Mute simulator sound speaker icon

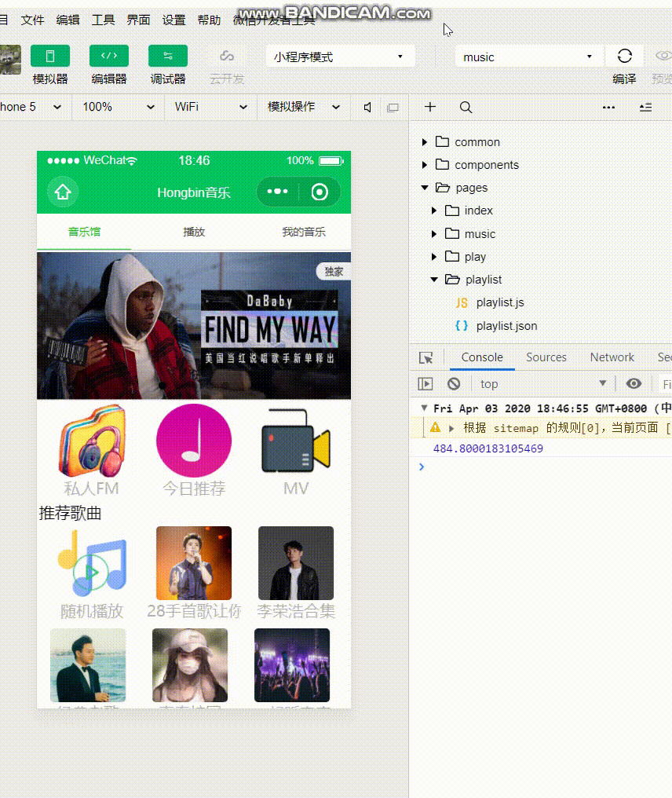click(x=367, y=108)
